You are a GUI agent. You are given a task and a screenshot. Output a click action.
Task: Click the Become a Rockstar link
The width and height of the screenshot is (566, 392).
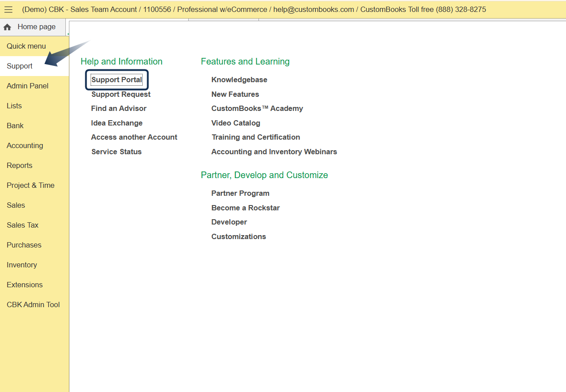(245, 208)
